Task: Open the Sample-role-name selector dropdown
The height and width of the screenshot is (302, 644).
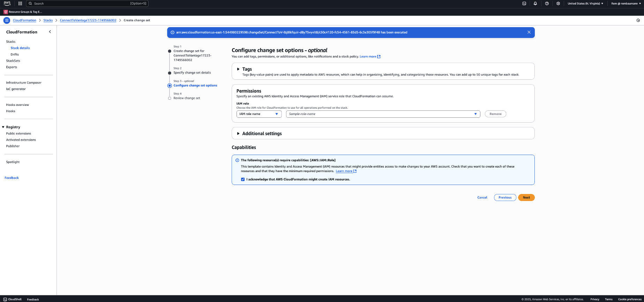Action: click(383, 114)
